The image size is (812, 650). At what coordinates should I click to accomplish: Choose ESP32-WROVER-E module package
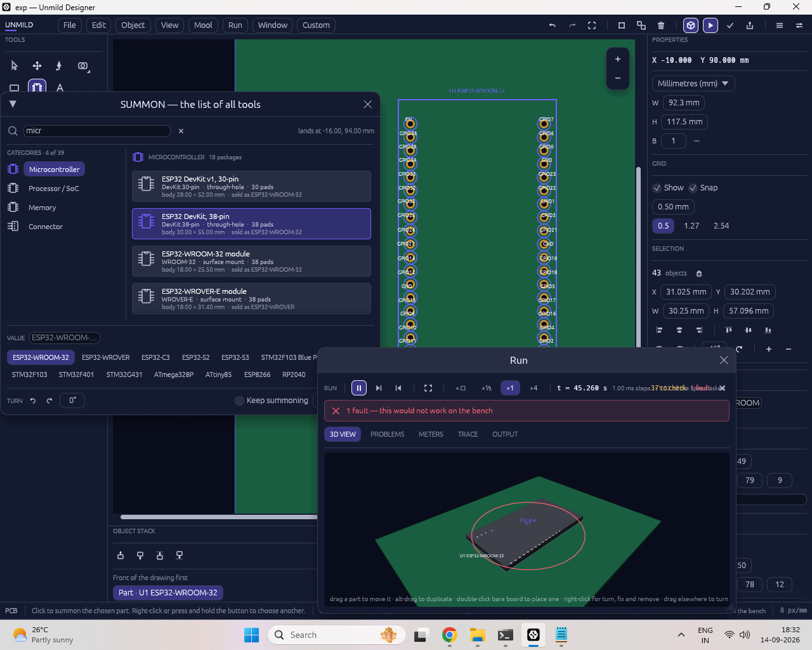click(x=251, y=299)
